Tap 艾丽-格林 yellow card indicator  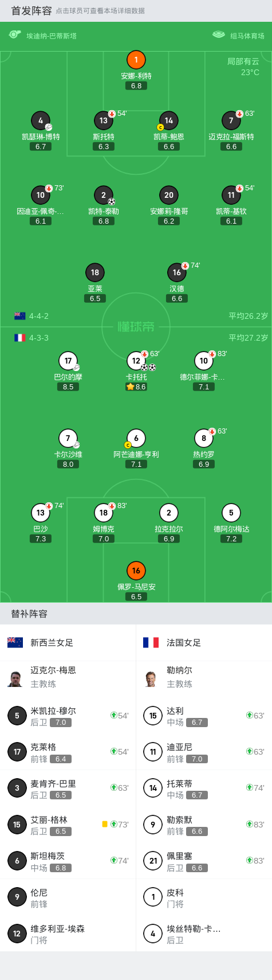tap(105, 824)
